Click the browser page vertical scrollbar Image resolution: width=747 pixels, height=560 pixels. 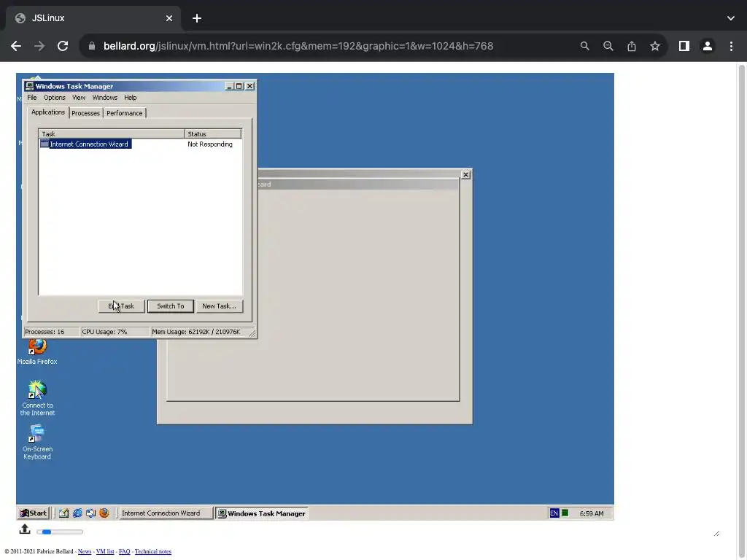(x=741, y=309)
